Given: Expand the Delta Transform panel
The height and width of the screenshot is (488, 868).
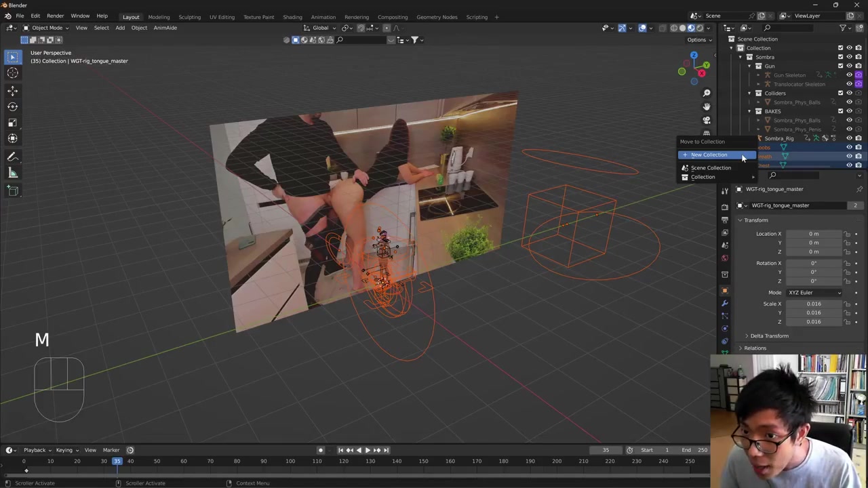Looking at the screenshot, I should coord(769,335).
